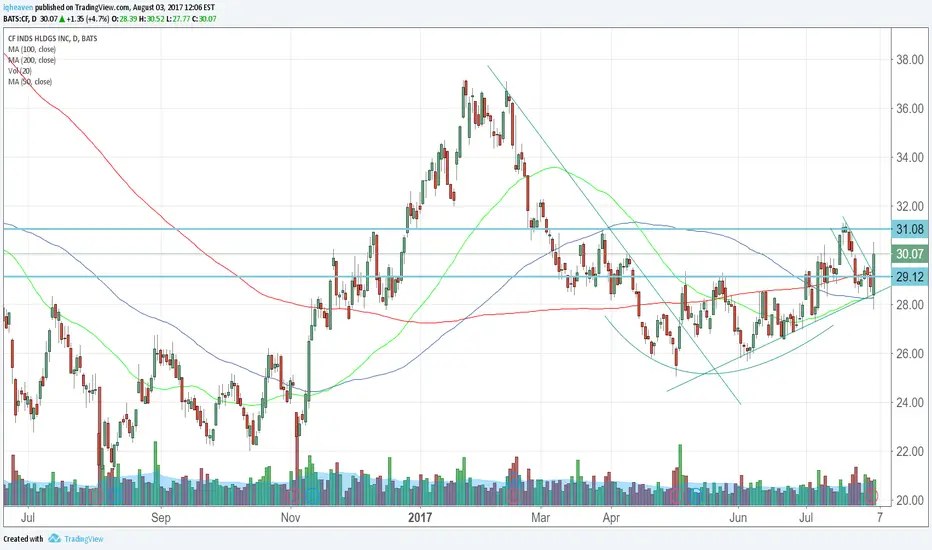Image resolution: width=932 pixels, height=550 pixels.
Task: Select the MA (200, close) indicator label
Action: [32, 60]
